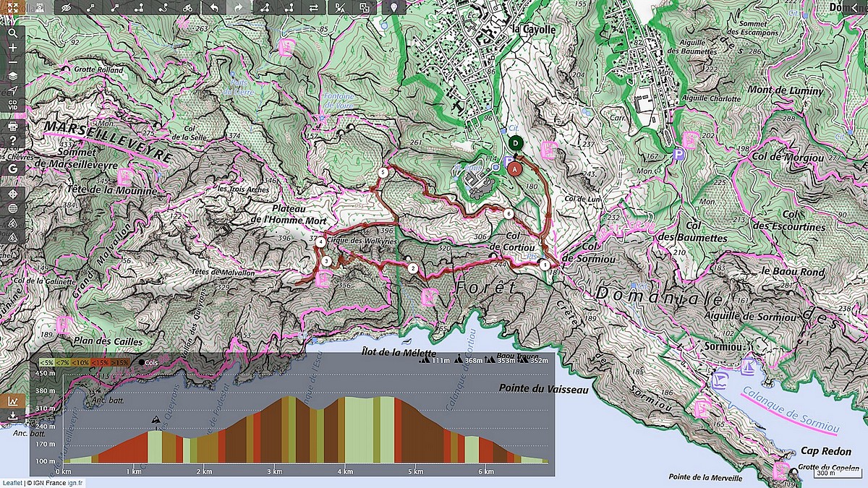Select the bicycle routing mode
Viewport: 868px width, 488px height.
tap(187, 7)
